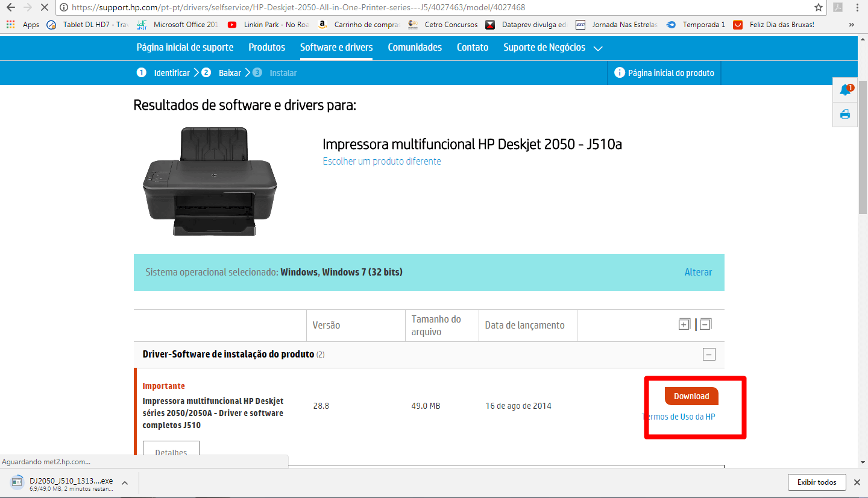Image resolution: width=868 pixels, height=498 pixels.
Task: Click the notification bell icon
Action: point(845,90)
